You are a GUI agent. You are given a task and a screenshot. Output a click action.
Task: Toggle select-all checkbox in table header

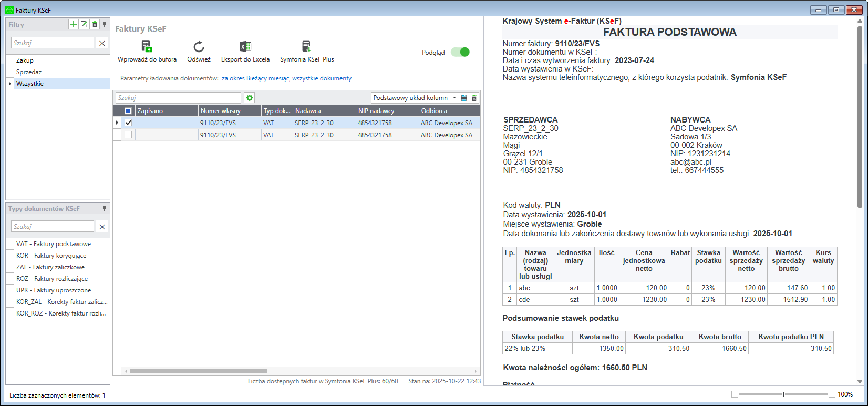pyautogui.click(x=128, y=111)
